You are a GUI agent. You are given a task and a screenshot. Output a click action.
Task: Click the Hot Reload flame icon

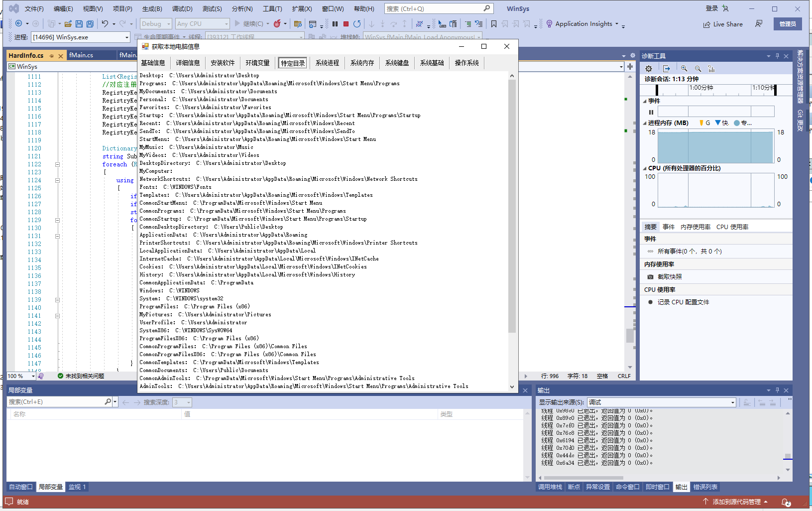click(277, 23)
